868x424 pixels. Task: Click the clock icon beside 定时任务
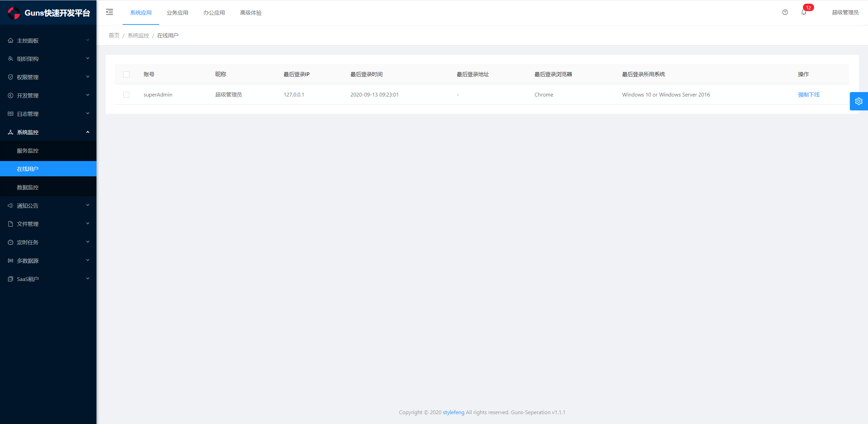11,242
